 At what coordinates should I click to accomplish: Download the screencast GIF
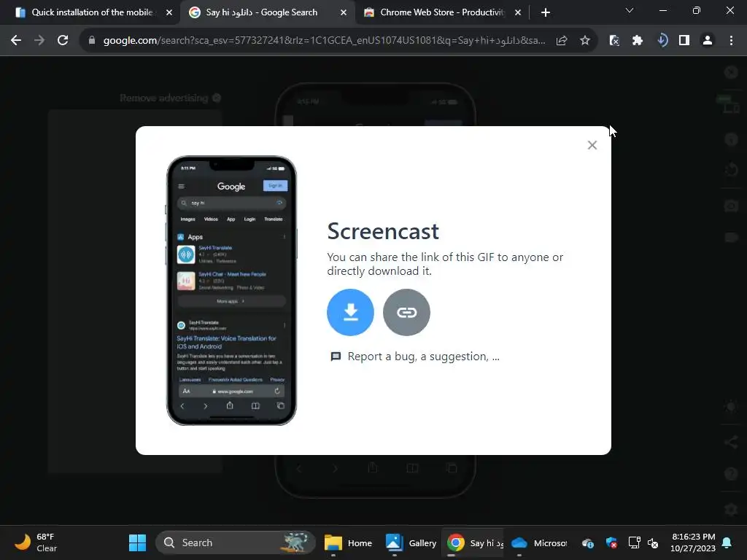(x=350, y=312)
